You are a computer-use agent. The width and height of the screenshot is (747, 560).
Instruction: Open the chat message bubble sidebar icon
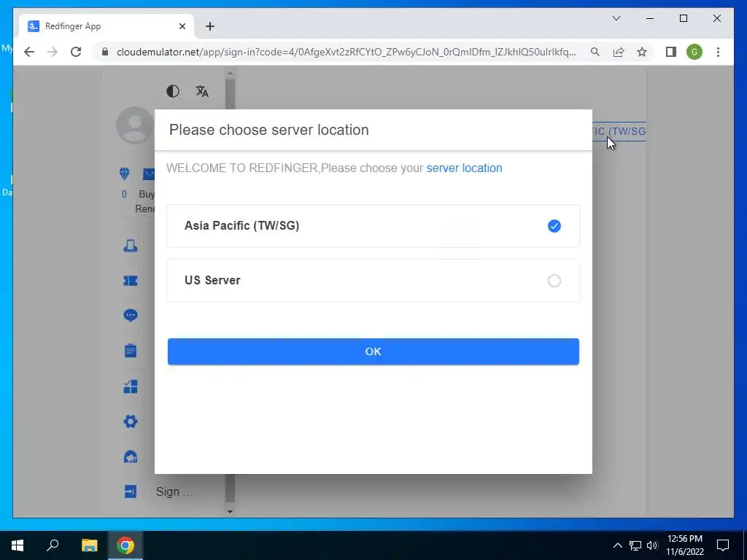(131, 315)
